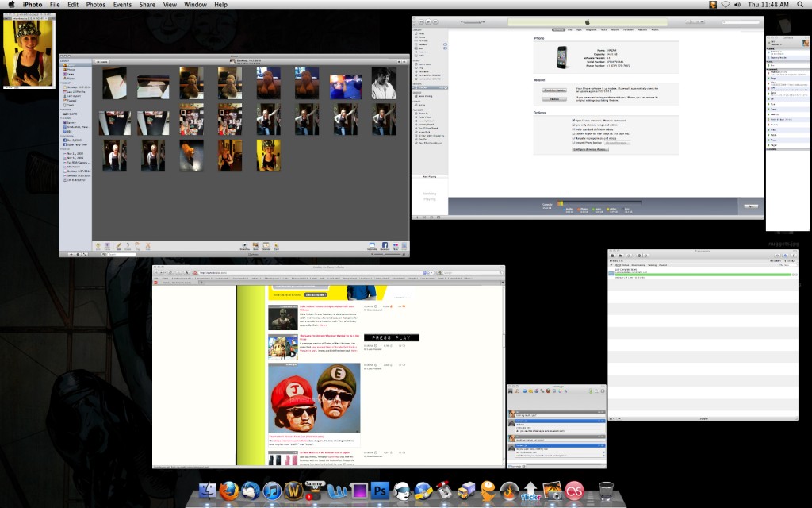
Task: Open Spotlight search in the menu bar
Action: click(800, 5)
